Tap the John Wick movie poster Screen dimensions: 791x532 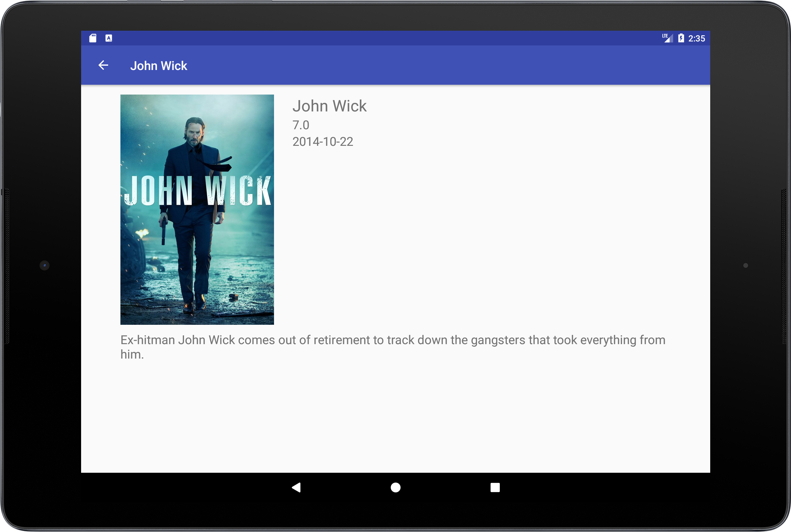[197, 209]
